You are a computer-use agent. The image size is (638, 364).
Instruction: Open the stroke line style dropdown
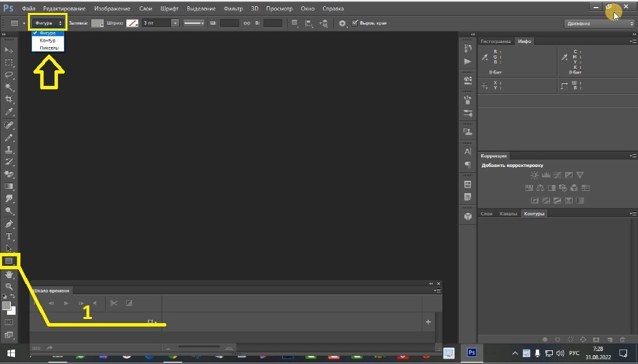[x=194, y=23]
